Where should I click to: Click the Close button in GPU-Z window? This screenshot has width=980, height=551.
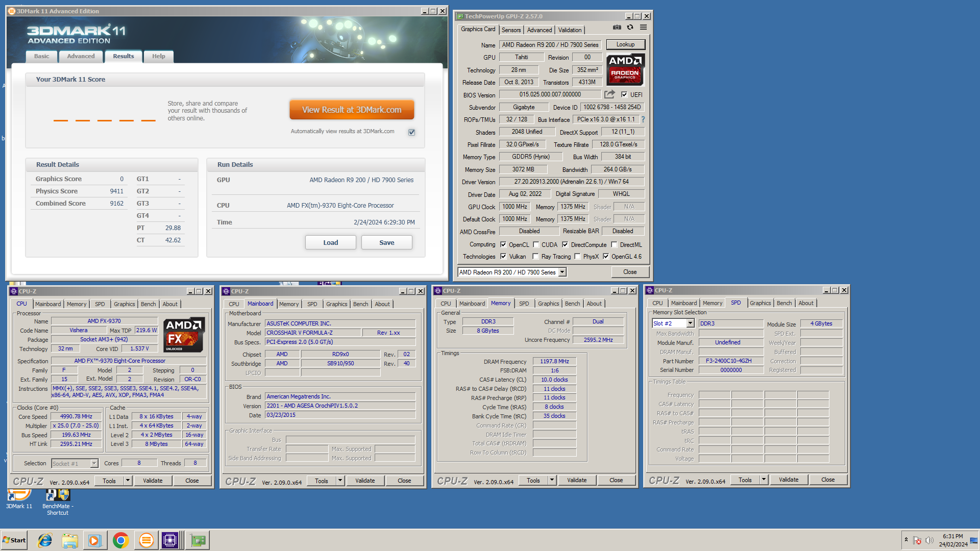(630, 272)
